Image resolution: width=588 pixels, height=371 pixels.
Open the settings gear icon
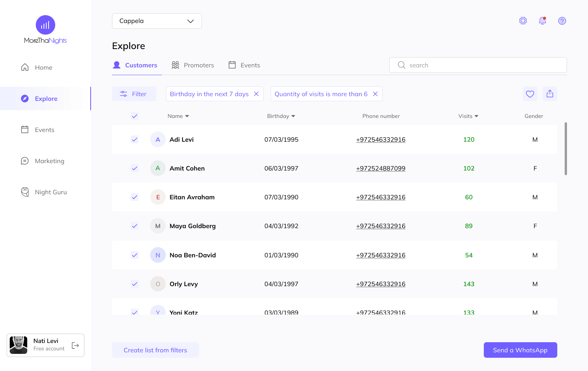pos(523,21)
